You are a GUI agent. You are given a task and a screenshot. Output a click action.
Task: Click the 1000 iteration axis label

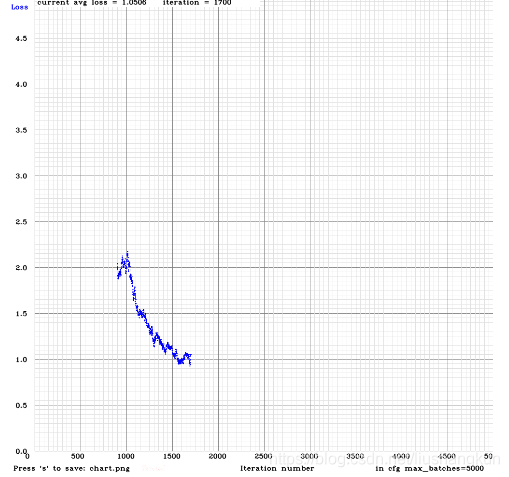tap(126, 456)
